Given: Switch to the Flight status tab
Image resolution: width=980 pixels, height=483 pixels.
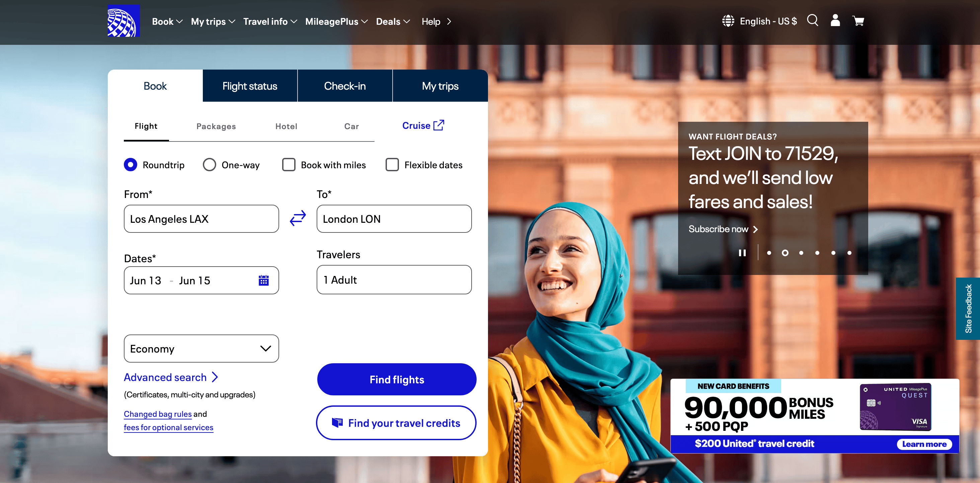Looking at the screenshot, I should [x=250, y=86].
